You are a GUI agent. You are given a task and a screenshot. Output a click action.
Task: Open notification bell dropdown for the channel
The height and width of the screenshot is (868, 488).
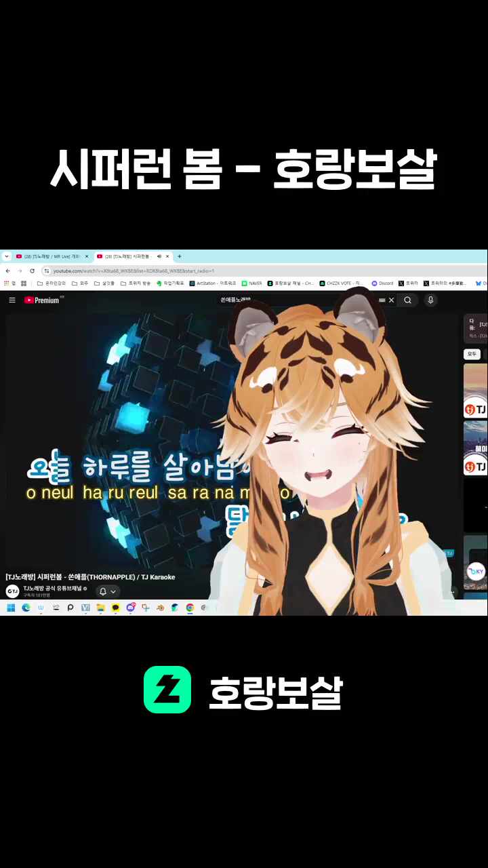pos(108,591)
